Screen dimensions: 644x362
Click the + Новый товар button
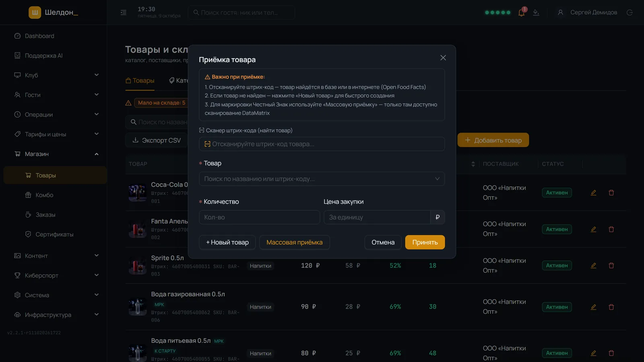pos(227,242)
